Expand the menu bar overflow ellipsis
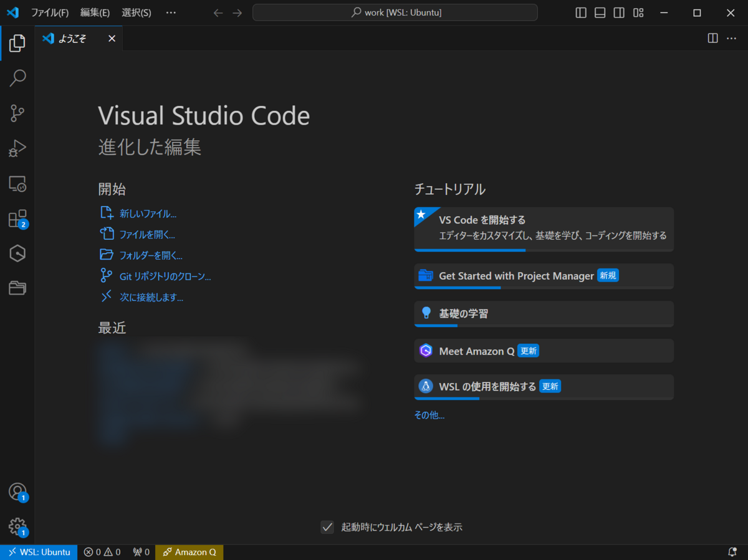Screen dimensions: 748x560 click(x=171, y=12)
